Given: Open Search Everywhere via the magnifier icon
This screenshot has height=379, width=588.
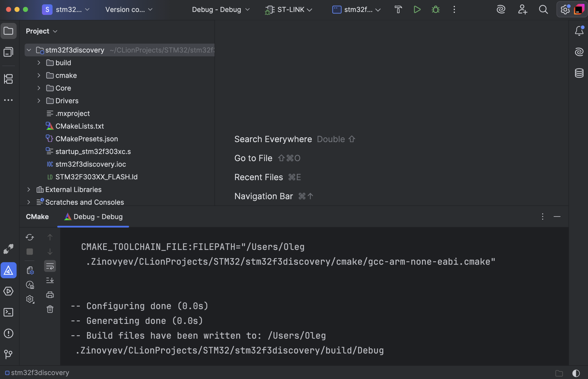Looking at the screenshot, I should 543,9.
